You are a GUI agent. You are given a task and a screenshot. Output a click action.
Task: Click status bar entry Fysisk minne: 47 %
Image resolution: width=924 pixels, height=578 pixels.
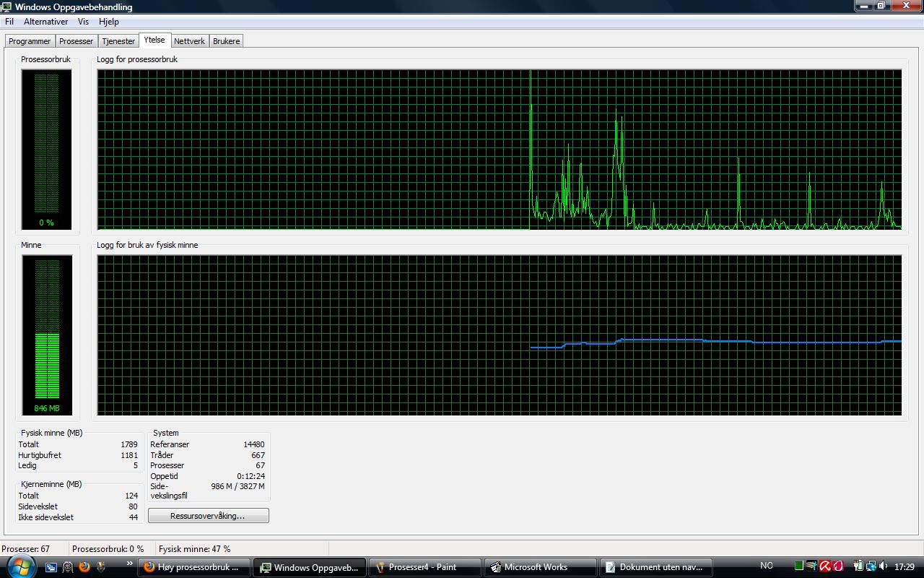pos(195,549)
